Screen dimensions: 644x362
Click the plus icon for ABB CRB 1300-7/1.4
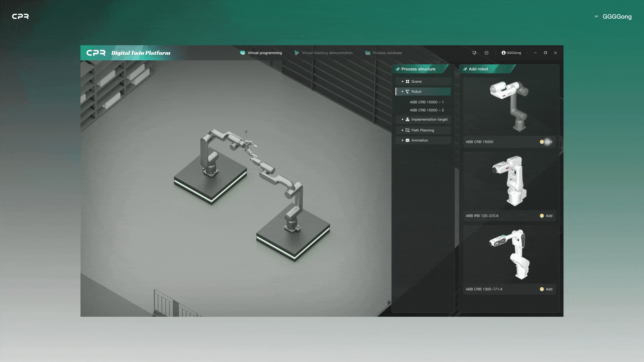point(542,289)
